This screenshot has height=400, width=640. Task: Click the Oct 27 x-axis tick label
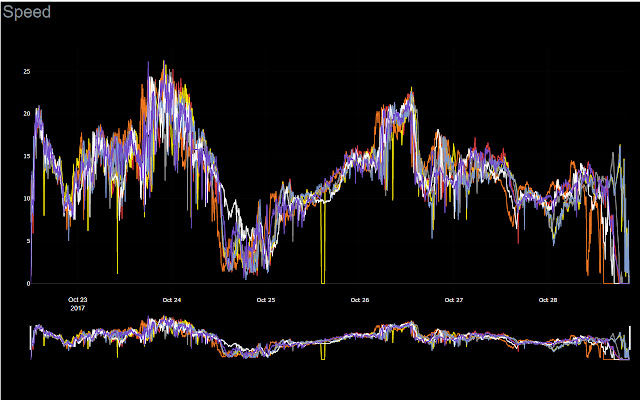[454, 300]
